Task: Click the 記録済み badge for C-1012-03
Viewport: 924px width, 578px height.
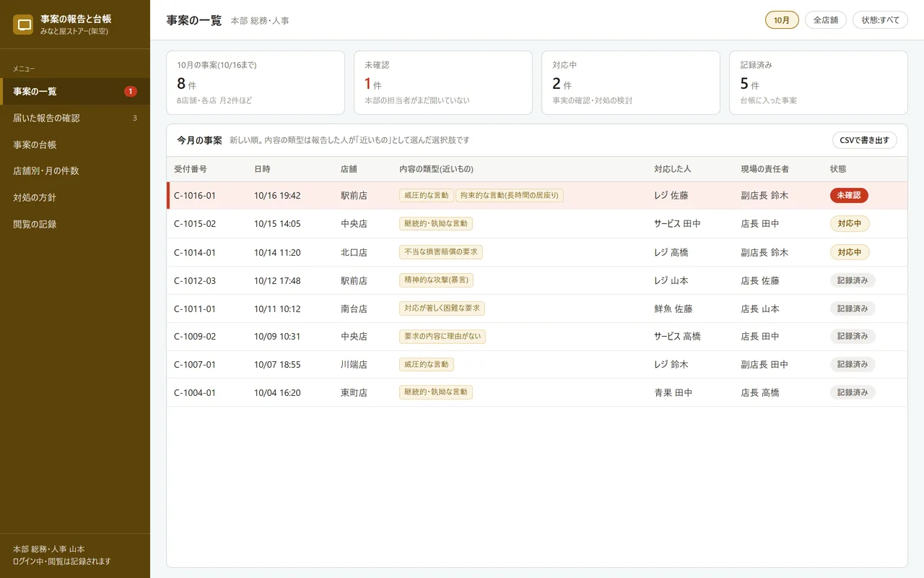Action: pyautogui.click(x=853, y=280)
